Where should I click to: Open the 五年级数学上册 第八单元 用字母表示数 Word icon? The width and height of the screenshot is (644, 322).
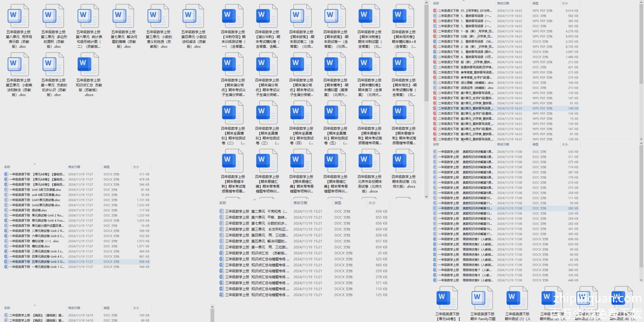tap(18, 16)
